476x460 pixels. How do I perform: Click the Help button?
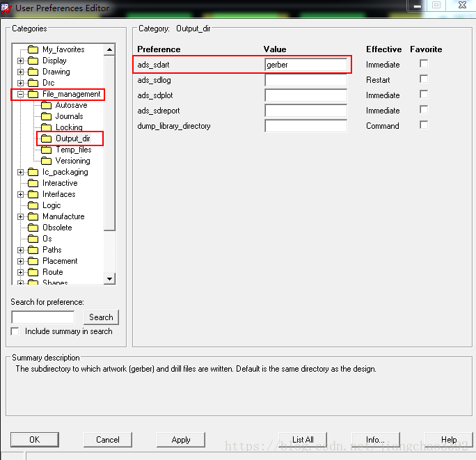coord(449,440)
